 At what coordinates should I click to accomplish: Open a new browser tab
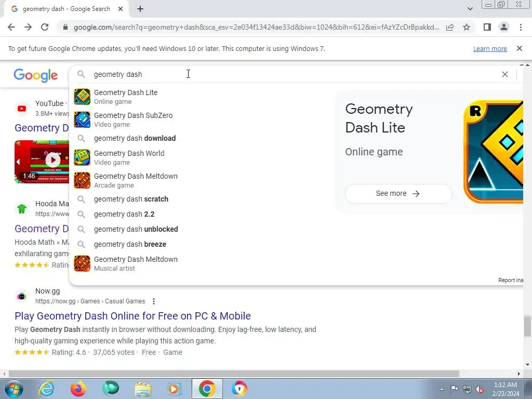coord(140,9)
